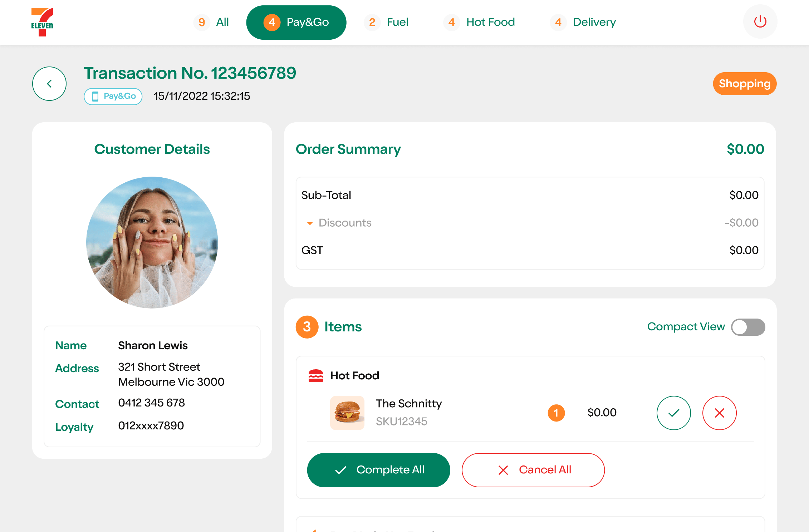
Task: Confirm The Schnitty with green checkmark
Action: pyautogui.click(x=673, y=413)
